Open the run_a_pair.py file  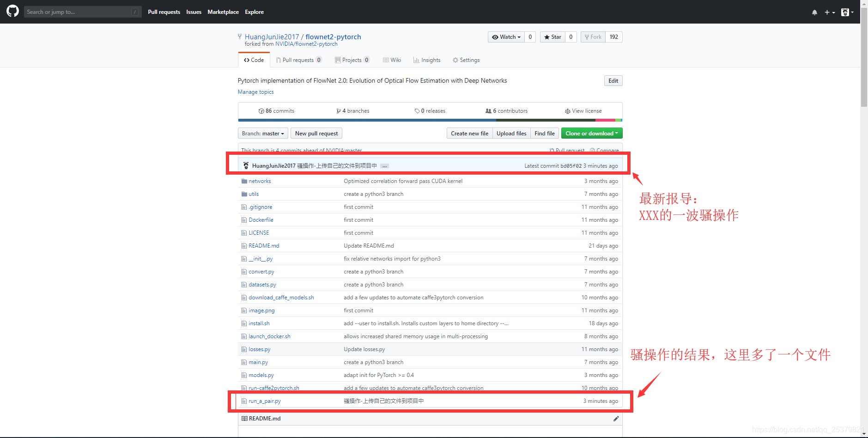(x=265, y=401)
